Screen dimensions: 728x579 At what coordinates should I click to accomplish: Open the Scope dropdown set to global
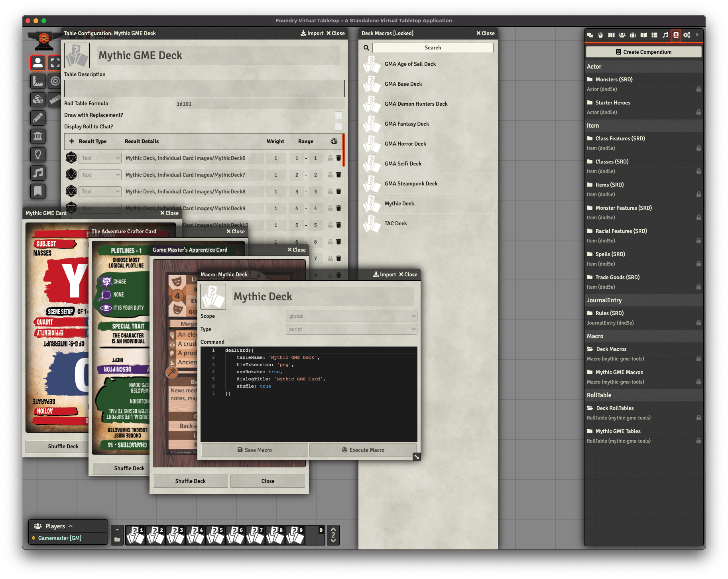click(x=351, y=316)
